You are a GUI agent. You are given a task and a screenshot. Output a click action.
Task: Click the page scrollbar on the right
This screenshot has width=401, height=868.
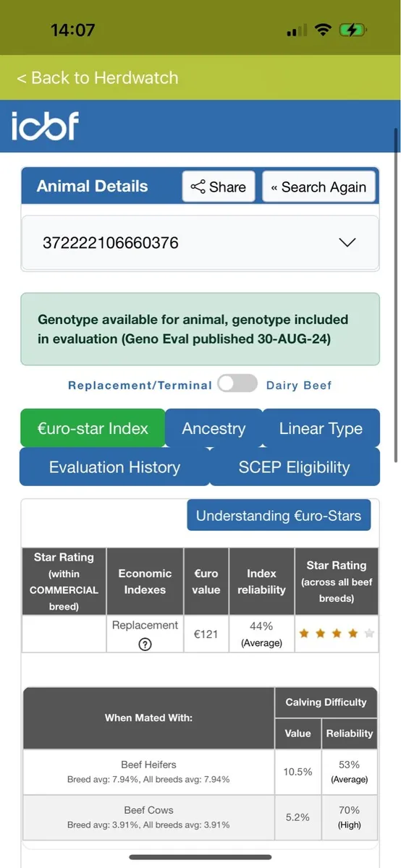(x=396, y=297)
